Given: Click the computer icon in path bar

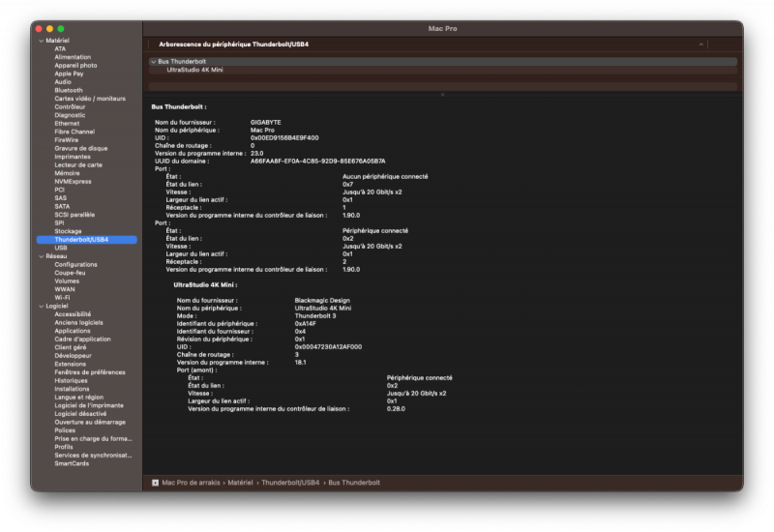Looking at the screenshot, I should (156, 483).
